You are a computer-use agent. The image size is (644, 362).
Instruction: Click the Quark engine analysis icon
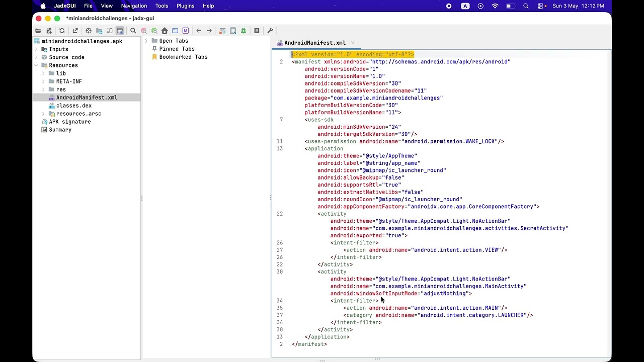[x=233, y=31]
